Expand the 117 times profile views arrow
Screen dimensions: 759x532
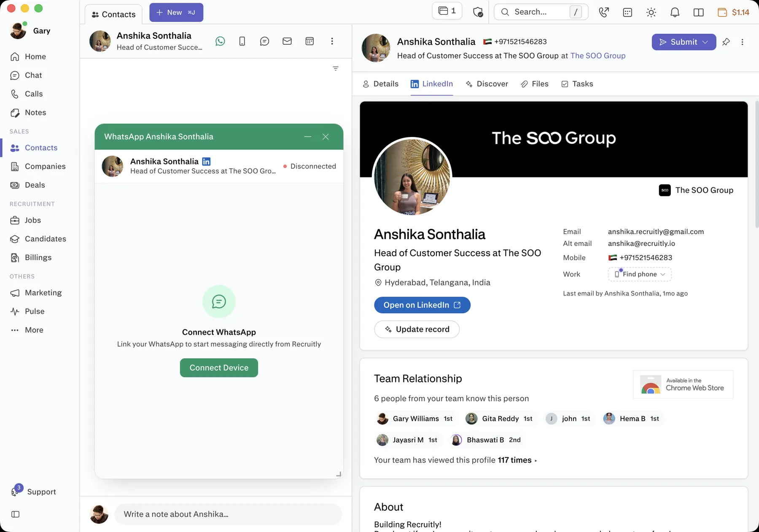(536, 460)
